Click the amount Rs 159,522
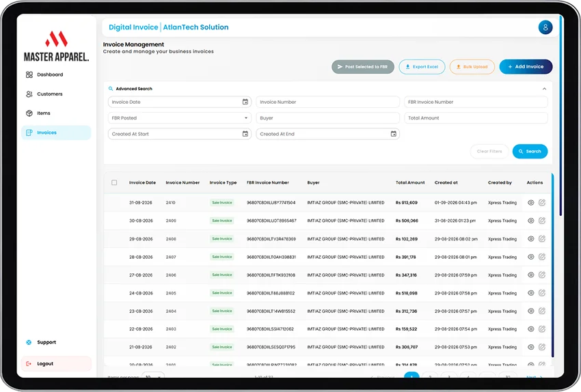Image resolution: width=581 pixels, height=392 pixels. (406, 329)
